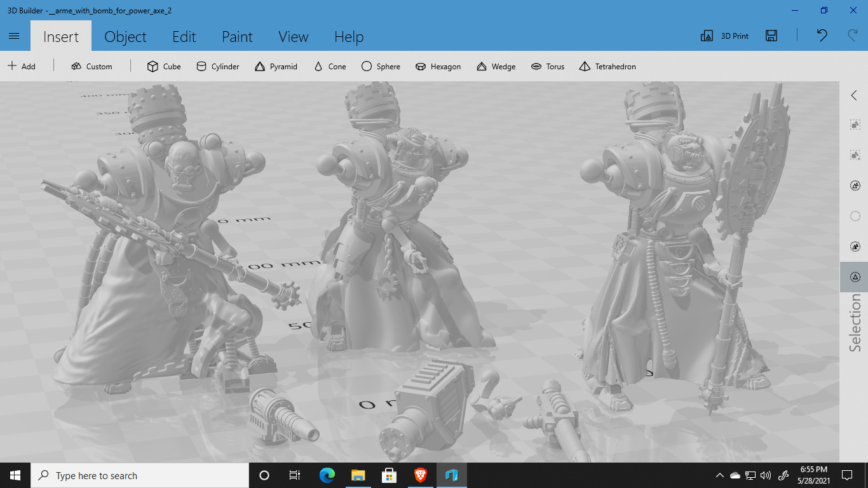The image size is (868, 488).
Task: Insert a Wedge
Action: tap(496, 66)
